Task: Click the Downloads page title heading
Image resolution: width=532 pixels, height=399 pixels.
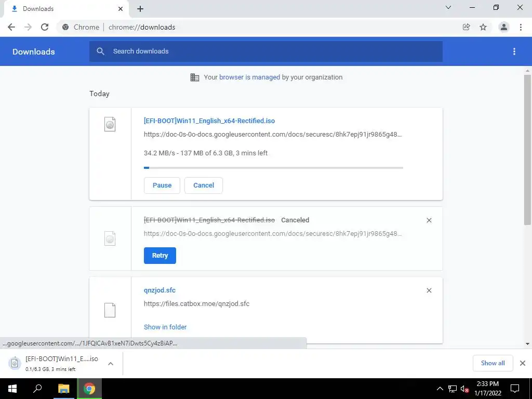Action: pyautogui.click(x=34, y=51)
